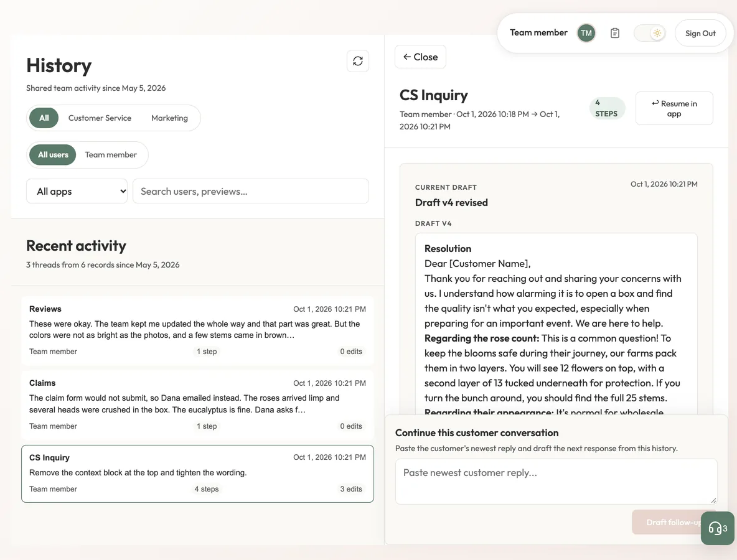Click the Resolution heading in the draft
Screen dimensions: 737x560
448,248
